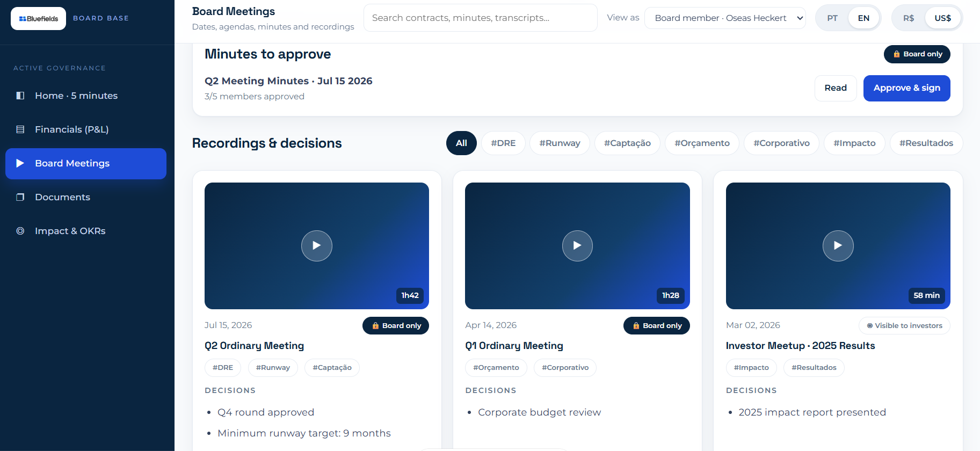The width and height of the screenshot is (980, 451).
Task: Play the Q2 Ordinary Meeting recording
Action: pyautogui.click(x=317, y=246)
